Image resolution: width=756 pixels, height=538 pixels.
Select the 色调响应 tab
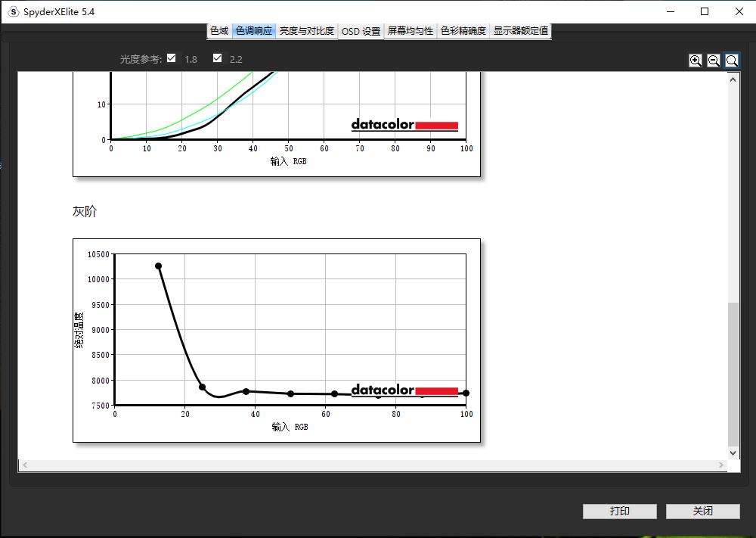tap(254, 31)
